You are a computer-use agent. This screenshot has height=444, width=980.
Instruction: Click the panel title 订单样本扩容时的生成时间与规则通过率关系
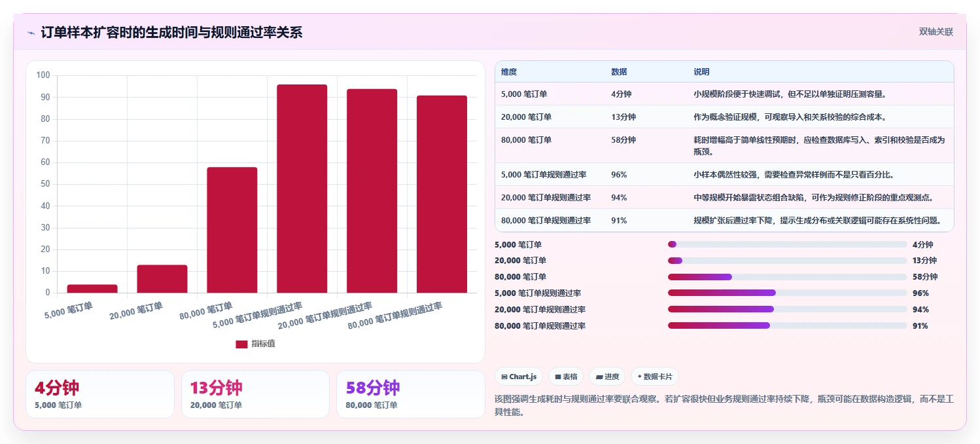171,33
